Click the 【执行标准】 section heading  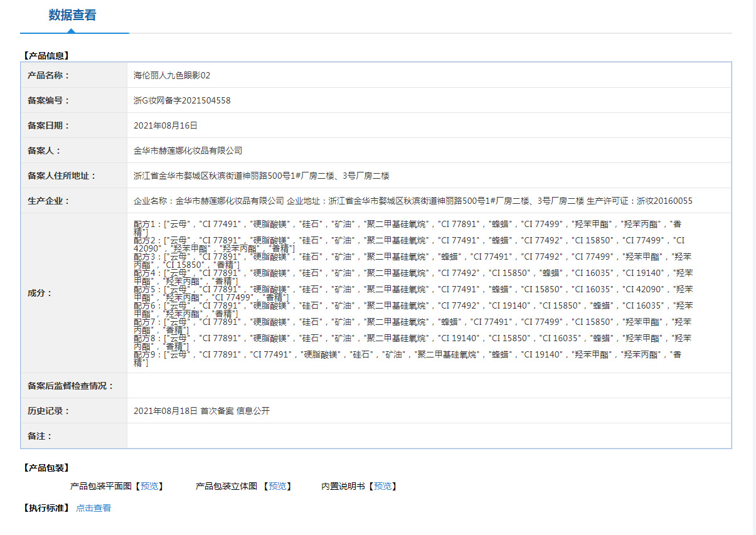(x=46, y=508)
